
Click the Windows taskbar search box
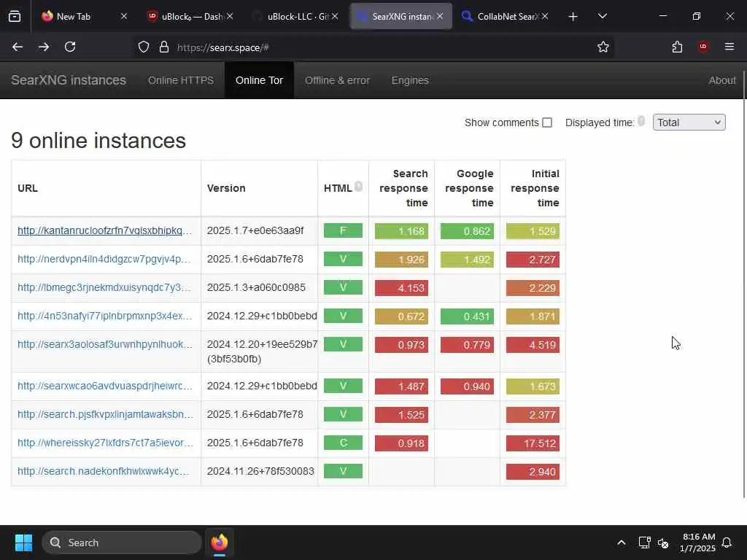(x=122, y=542)
